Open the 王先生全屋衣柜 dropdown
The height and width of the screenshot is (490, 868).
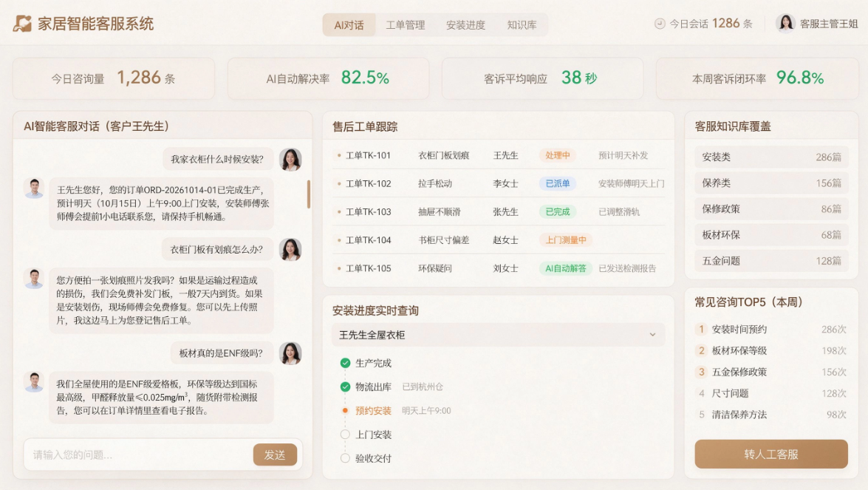(498, 335)
